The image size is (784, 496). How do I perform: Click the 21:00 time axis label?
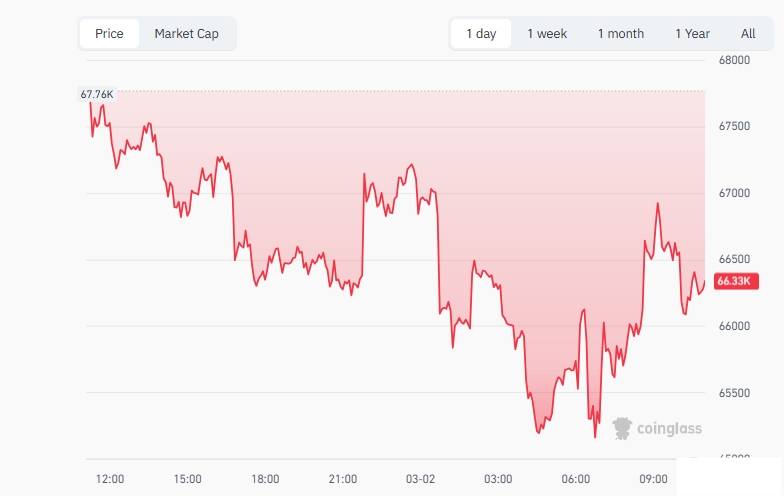343,479
